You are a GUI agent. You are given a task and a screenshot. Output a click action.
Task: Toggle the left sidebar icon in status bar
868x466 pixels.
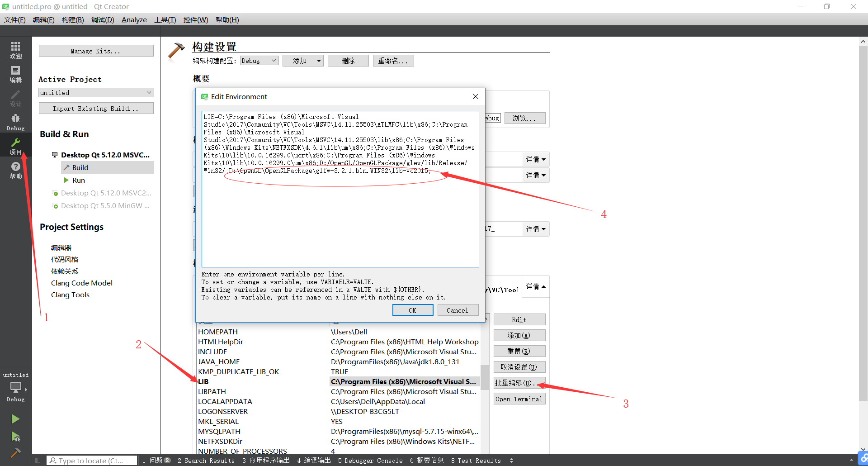[x=38, y=461]
